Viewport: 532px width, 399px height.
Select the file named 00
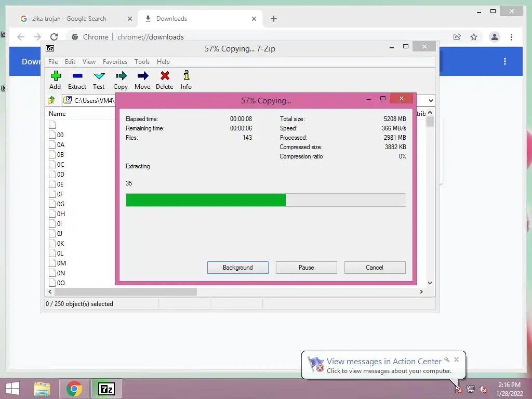[60, 135]
